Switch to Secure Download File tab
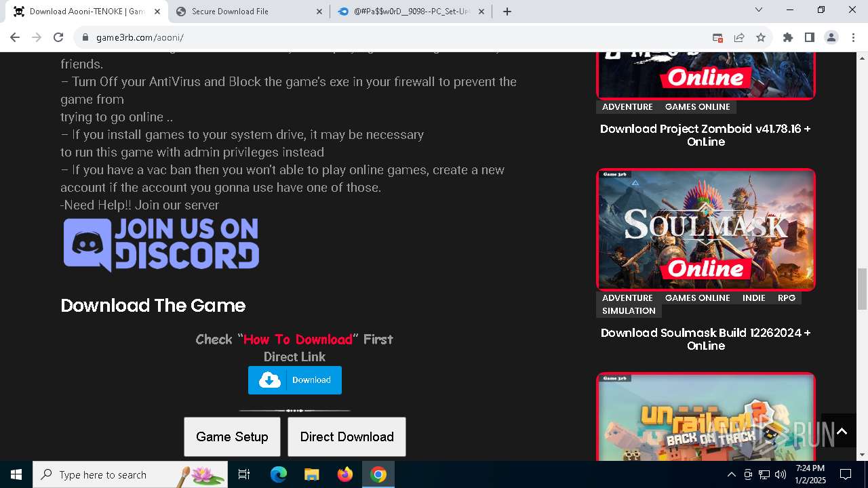The width and height of the screenshot is (868, 488). (x=249, y=11)
